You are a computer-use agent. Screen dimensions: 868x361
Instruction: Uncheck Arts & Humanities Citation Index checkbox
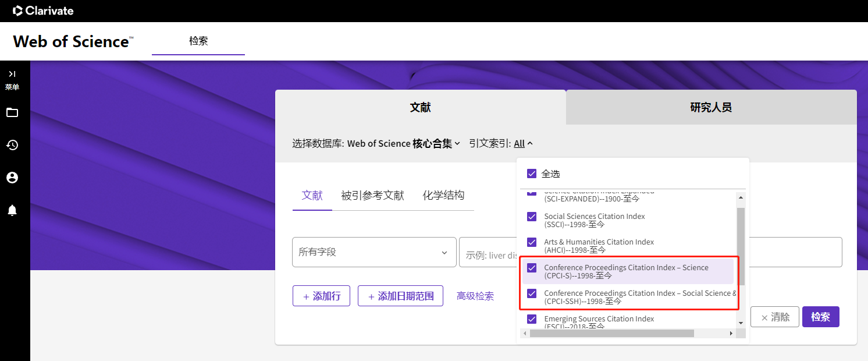[x=532, y=242]
